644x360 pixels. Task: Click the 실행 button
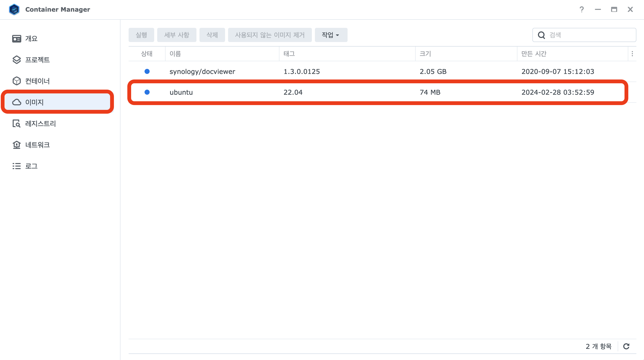point(141,35)
